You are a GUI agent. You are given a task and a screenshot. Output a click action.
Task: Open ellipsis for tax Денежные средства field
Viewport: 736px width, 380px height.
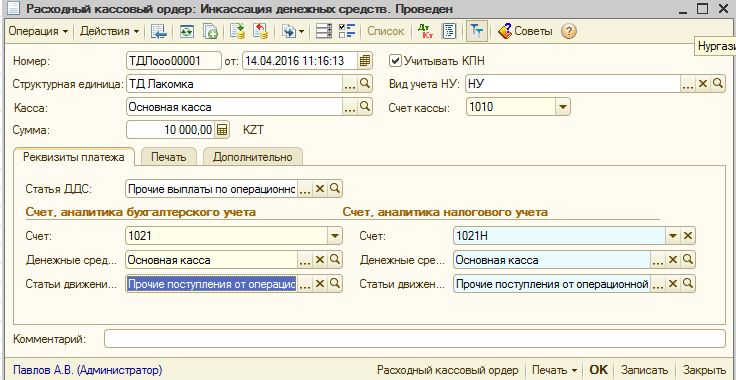click(x=658, y=259)
